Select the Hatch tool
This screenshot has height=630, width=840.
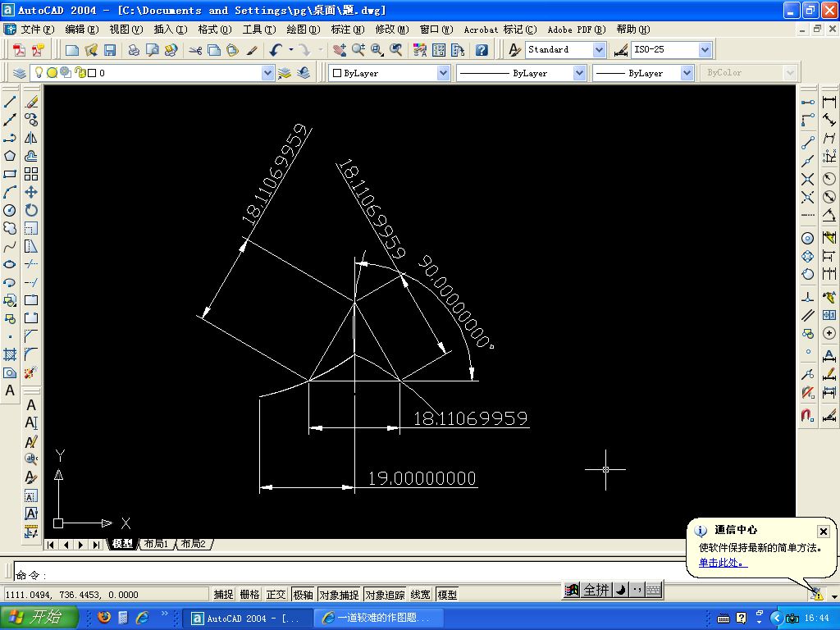[x=10, y=354]
